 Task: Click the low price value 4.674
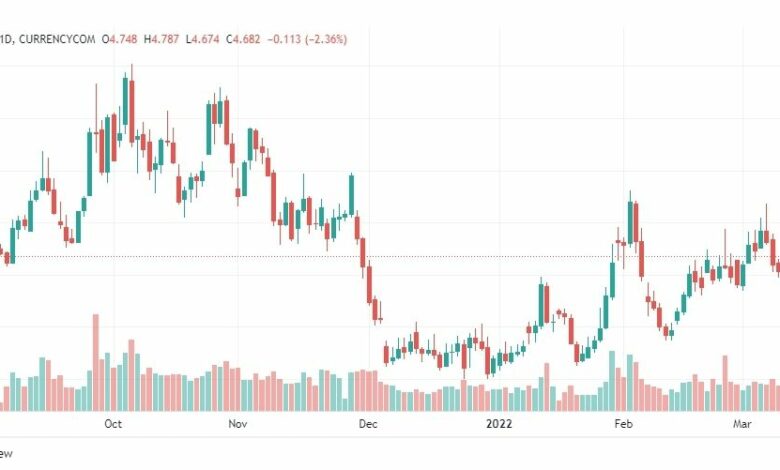click(205, 39)
